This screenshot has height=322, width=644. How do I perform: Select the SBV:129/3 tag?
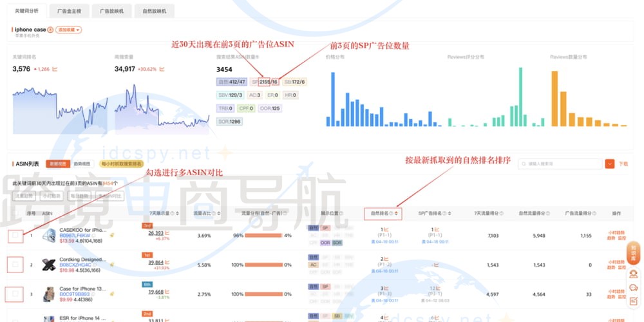pyautogui.click(x=231, y=95)
